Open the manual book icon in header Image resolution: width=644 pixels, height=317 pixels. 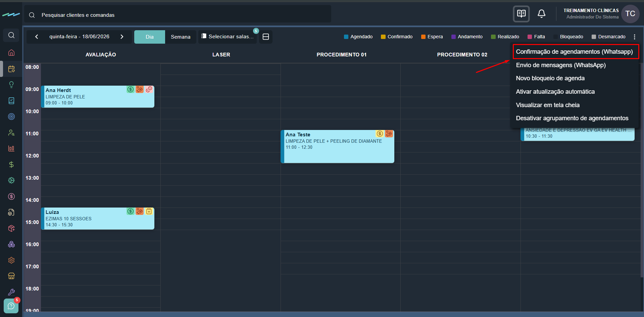point(521,14)
